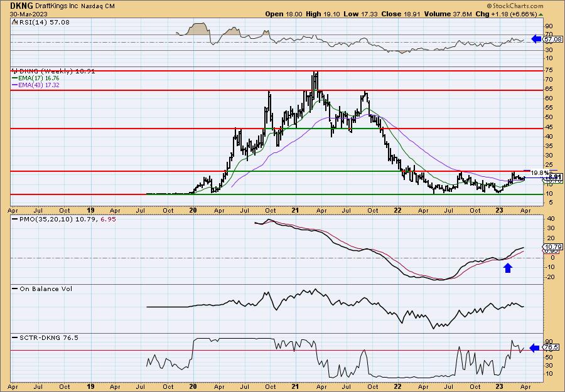Image resolution: width=565 pixels, height=392 pixels.
Task: Click the 76.5 value tag on SCTR axis
Action: click(x=552, y=347)
